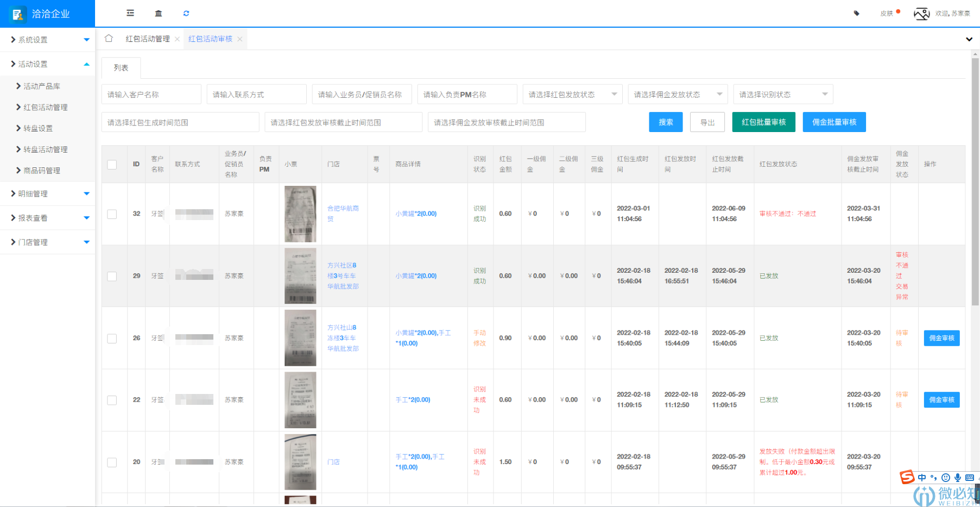Click the vertical scrollbar thumb
Screen dimensions: 980x507
point(975,182)
